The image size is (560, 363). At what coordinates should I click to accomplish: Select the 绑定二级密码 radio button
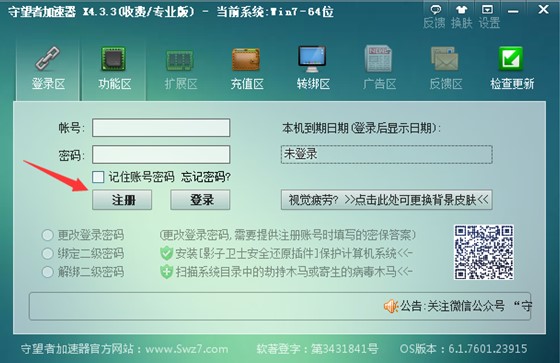tap(48, 254)
